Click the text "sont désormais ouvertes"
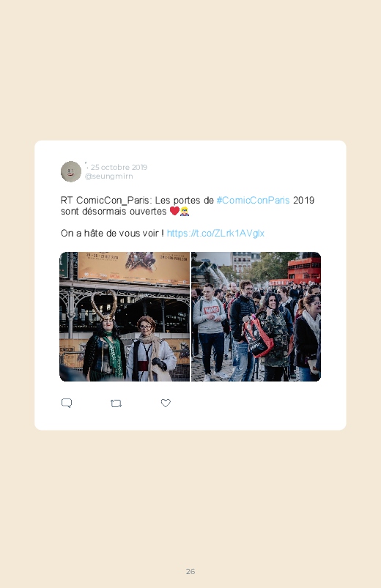The height and width of the screenshot is (588, 381). click(114, 212)
